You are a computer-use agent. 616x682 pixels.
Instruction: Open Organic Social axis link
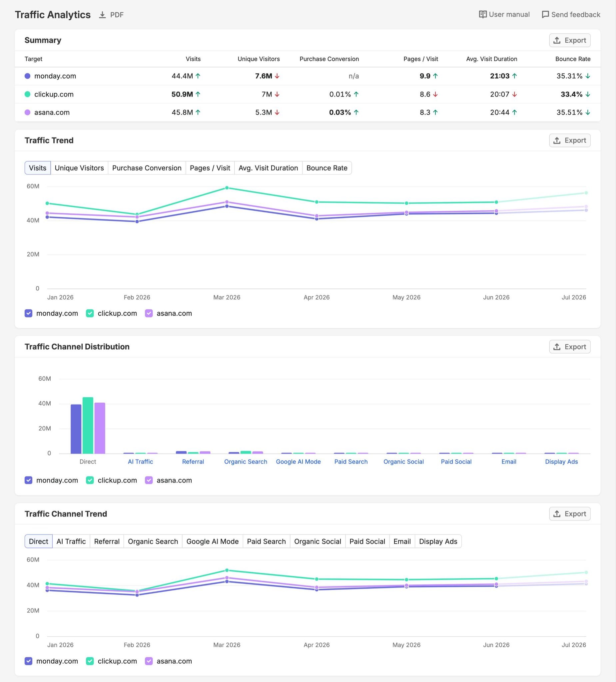403,462
